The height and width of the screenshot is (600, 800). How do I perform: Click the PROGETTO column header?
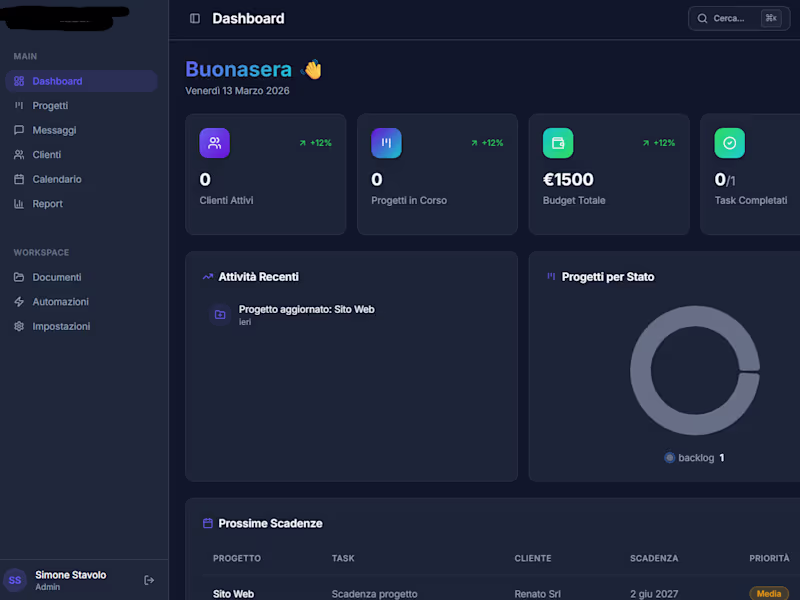pyautogui.click(x=237, y=558)
